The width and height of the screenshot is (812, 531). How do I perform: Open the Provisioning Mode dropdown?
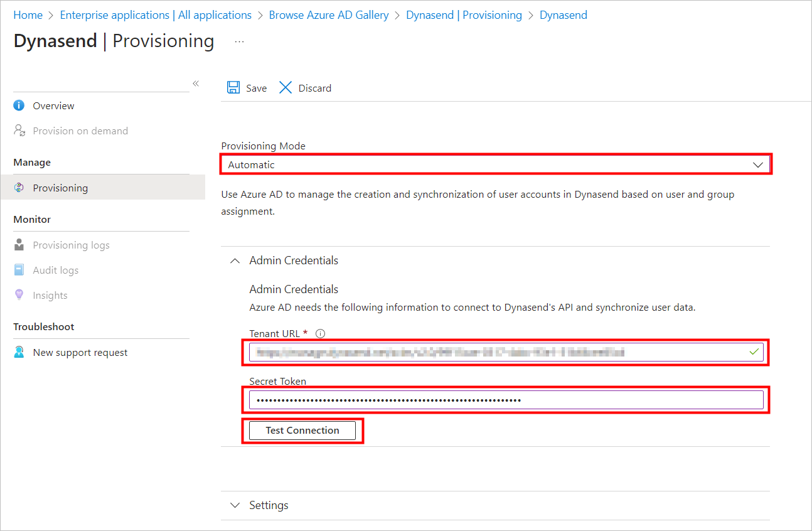(758, 164)
